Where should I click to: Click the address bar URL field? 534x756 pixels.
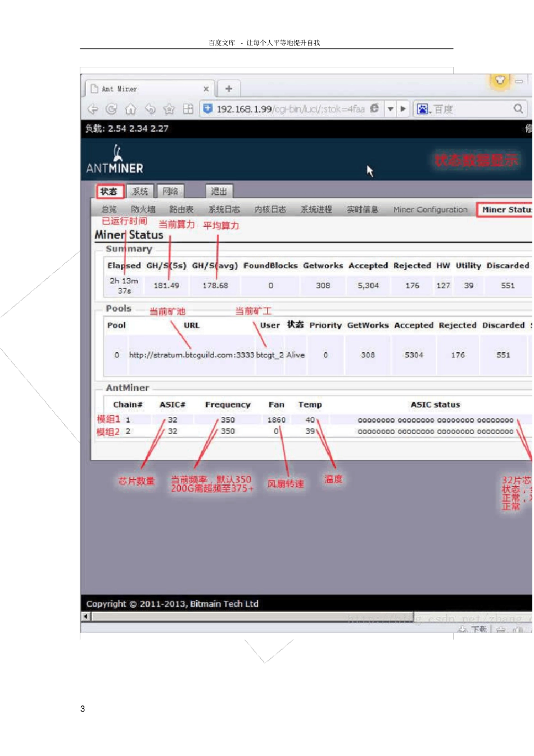[x=291, y=109]
